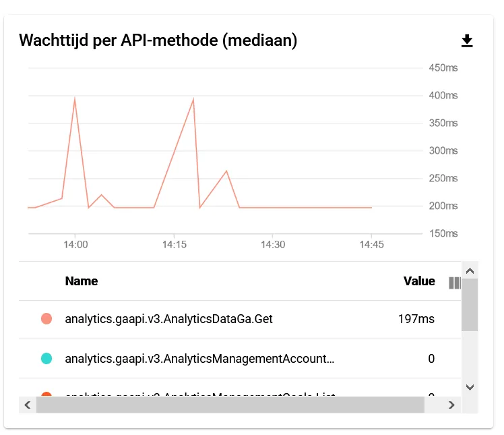Click the 'Wachttijd per API-methode (mediaan)' chart title
504x435 pixels.
(158, 40)
